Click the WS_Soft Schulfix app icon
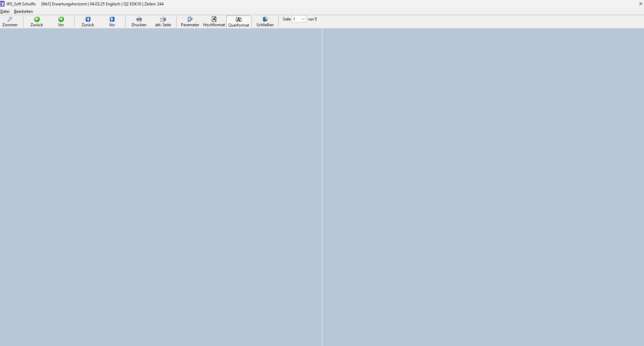Image resolution: width=644 pixels, height=346 pixels. pos(2,4)
